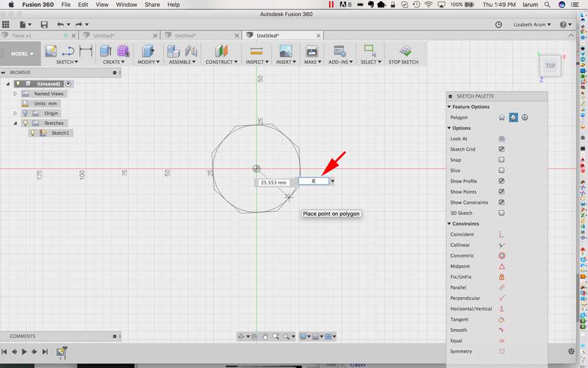The image size is (588, 368).
Task: Enable the 3D Sketch checkbox
Action: pyautogui.click(x=502, y=213)
